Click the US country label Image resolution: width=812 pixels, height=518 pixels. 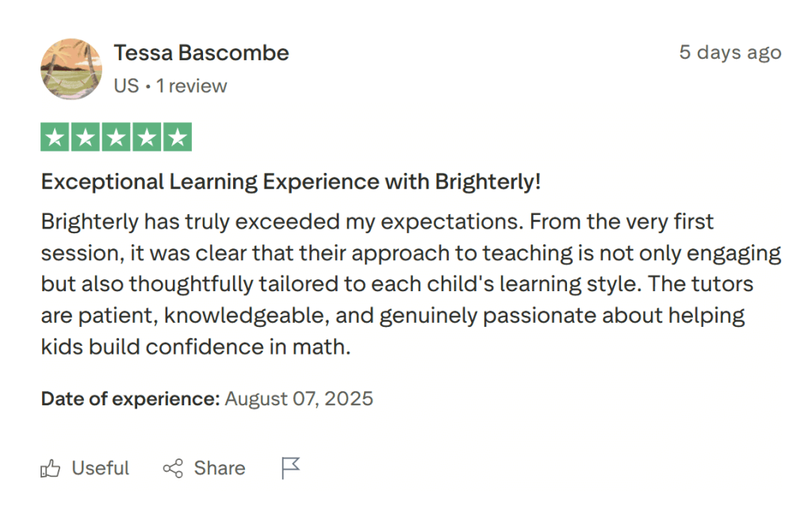pyautogui.click(x=126, y=86)
